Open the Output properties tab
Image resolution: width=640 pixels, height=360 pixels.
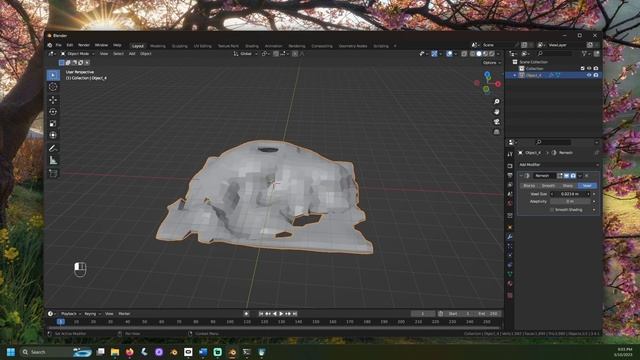pos(510,176)
